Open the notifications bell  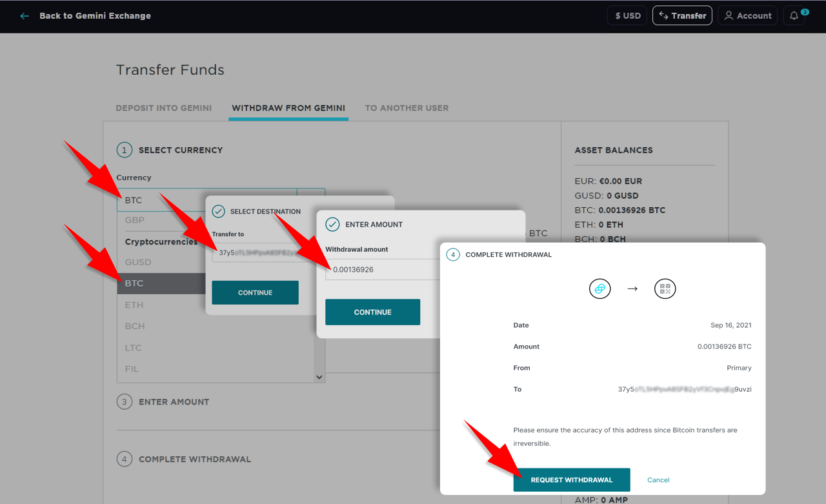(794, 15)
